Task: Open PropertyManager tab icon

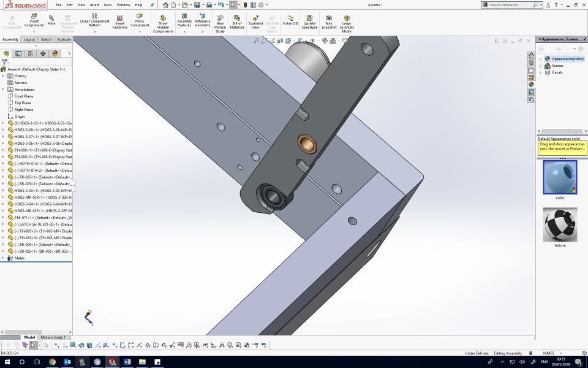Action: 18,53
